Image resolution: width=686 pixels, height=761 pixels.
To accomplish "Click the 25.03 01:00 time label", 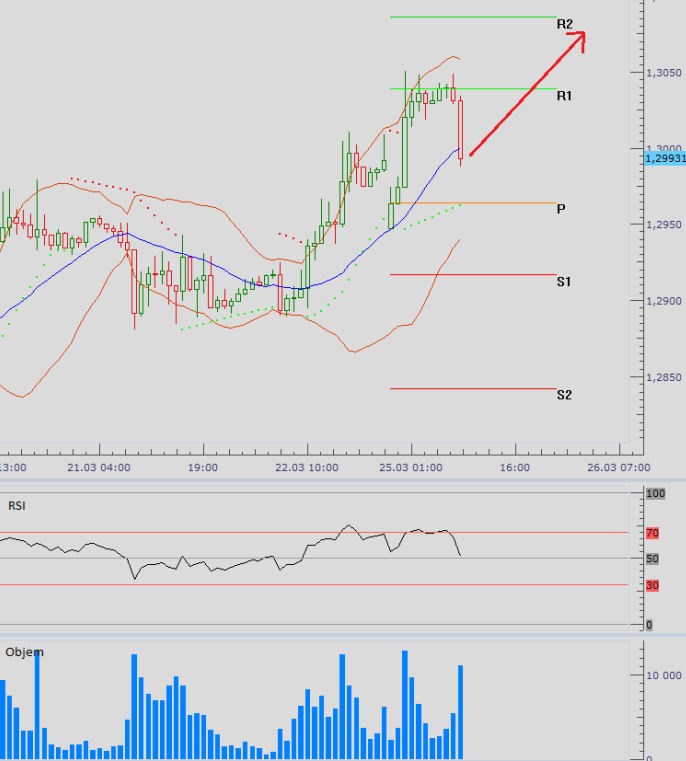I will pyautogui.click(x=411, y=467).
